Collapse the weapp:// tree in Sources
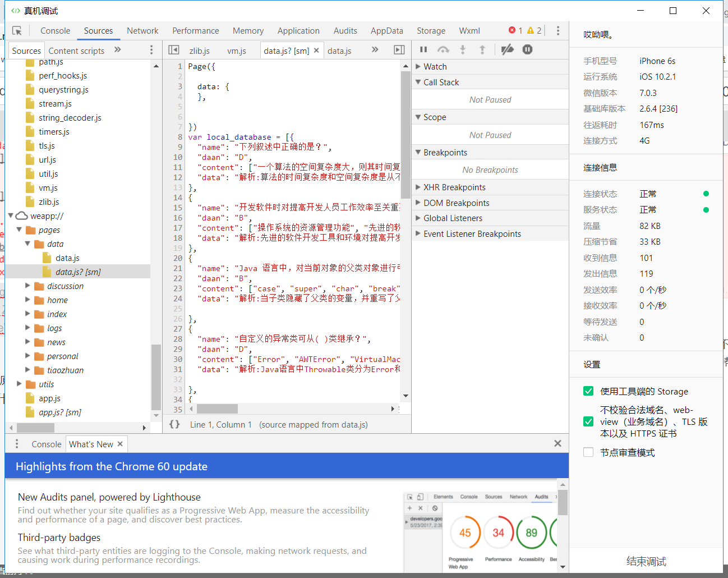This screenshot has height=578, width=728. pos(11,215)
